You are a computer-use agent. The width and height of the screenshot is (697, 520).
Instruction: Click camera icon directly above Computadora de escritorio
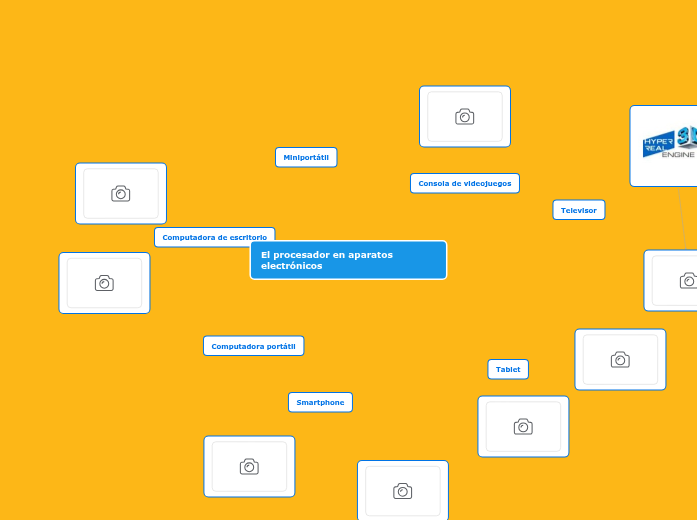121,194
